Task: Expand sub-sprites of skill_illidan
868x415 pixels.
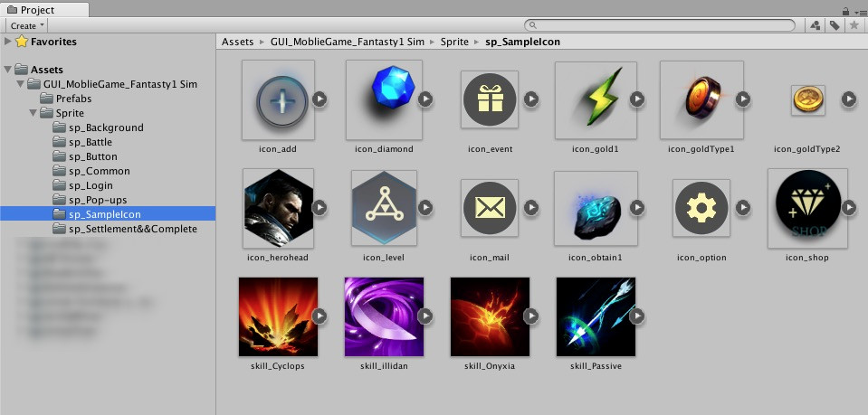Action: click(x=425, y=316)
